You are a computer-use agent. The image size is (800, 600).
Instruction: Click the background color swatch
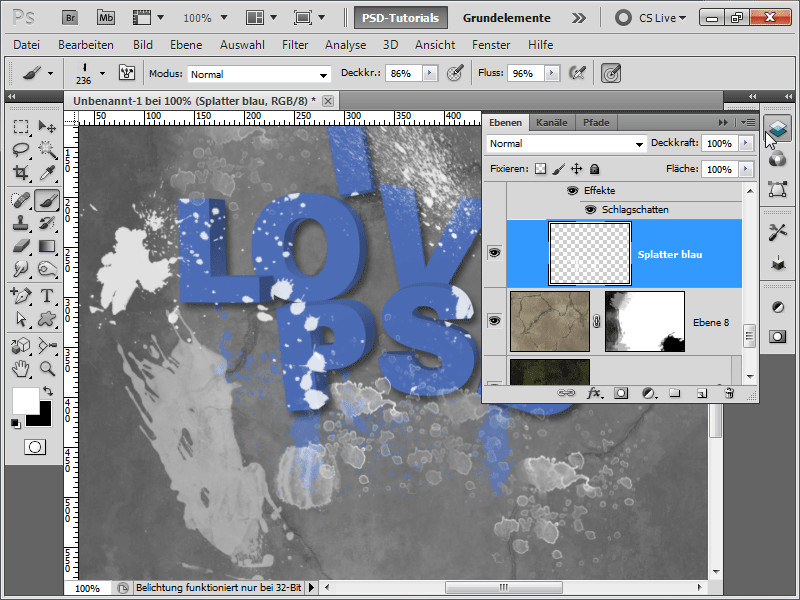click(43, 418)
